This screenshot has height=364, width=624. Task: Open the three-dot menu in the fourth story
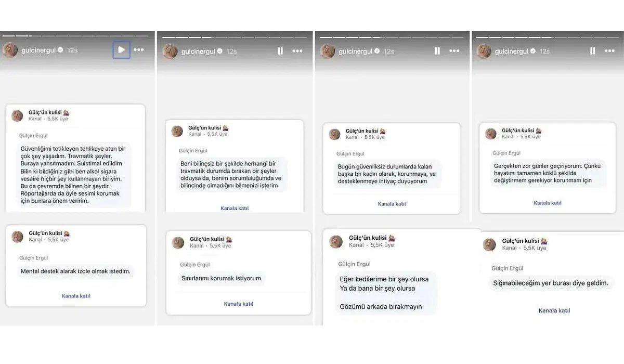(609, 51)
